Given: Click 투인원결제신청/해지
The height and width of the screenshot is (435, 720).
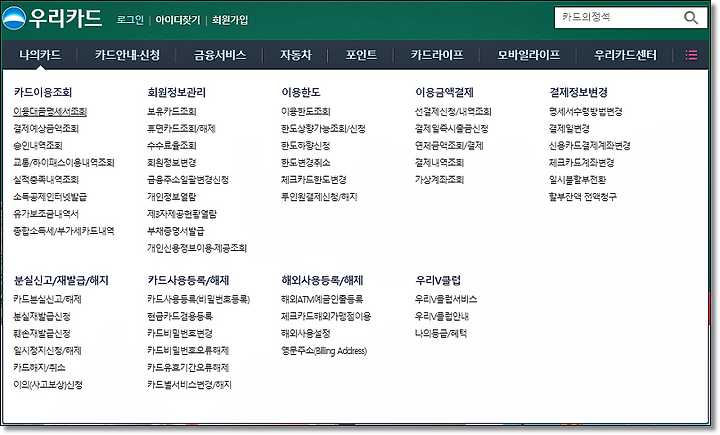Looking at the screenshot, I should tap(319, 197).
